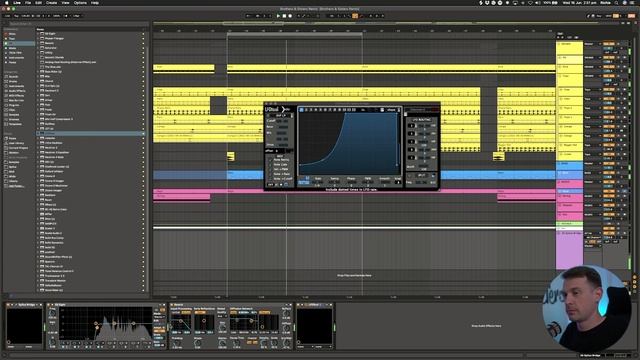Viewport: 640px width, 360px height.
Task: Adjust the Reverb Predelay knob
Action: 176,343
